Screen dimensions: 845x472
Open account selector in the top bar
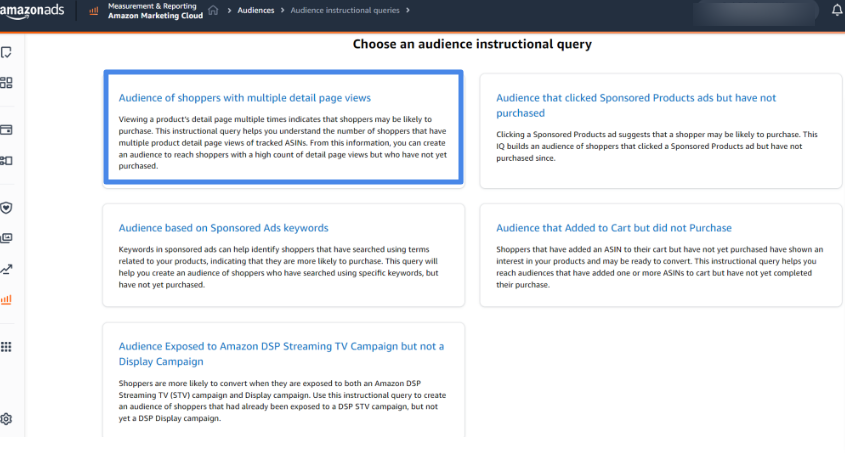(756, 13)
